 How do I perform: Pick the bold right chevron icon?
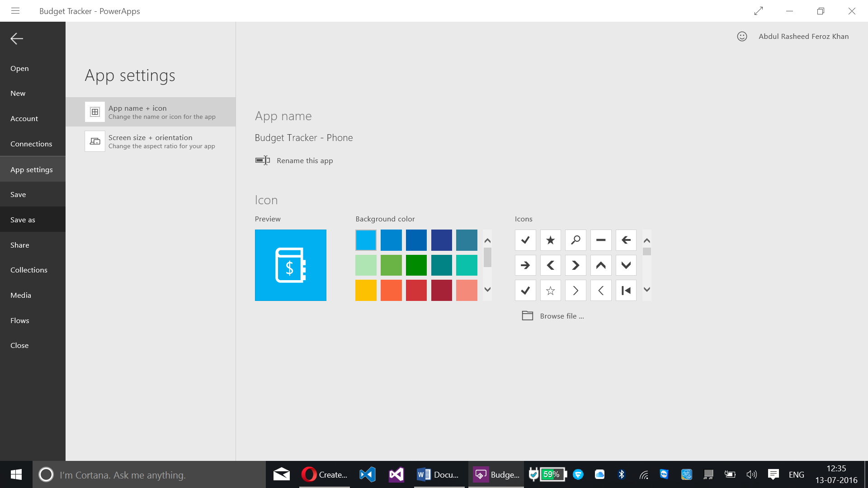point(576,265)
